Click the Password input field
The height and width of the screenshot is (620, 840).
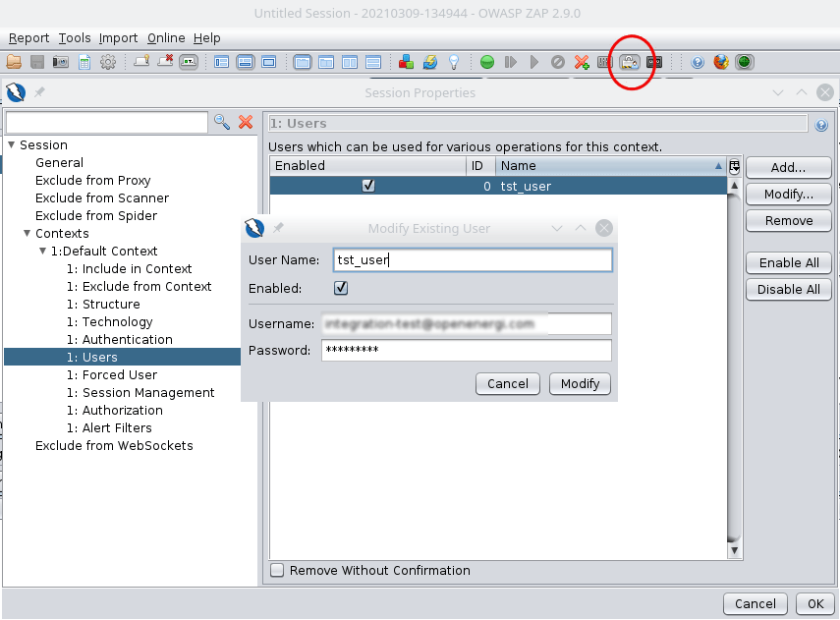pyautogui.click(x=466, y=351)
